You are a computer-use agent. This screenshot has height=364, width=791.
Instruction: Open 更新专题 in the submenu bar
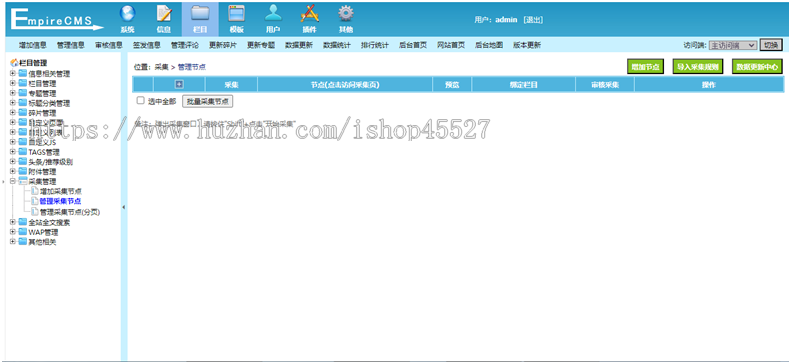(261, 45)
